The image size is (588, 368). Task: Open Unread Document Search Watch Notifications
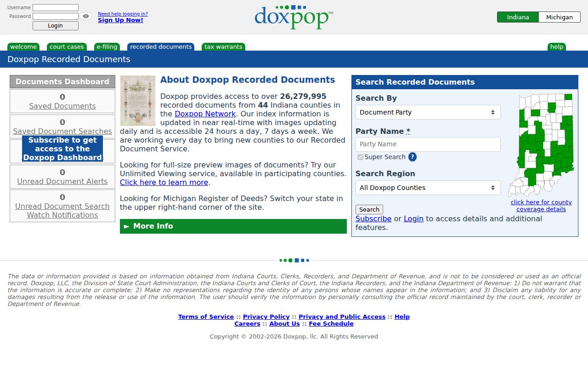coord(62,206)
